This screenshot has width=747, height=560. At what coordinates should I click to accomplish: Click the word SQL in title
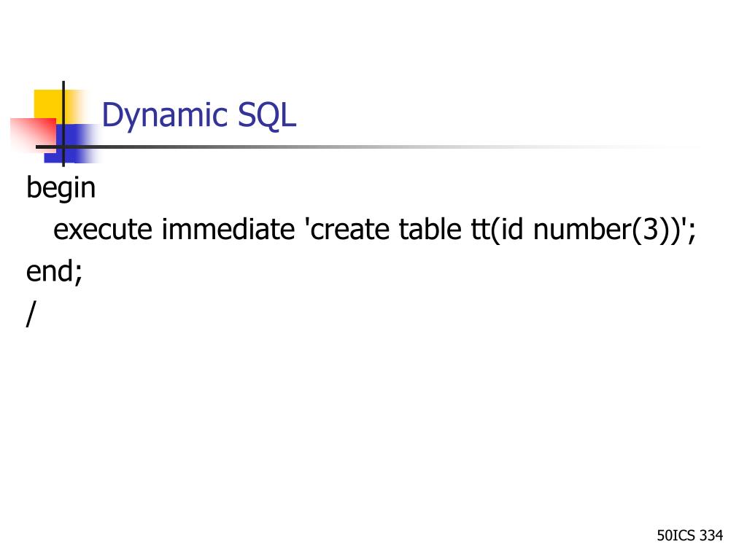coord(267,114)
